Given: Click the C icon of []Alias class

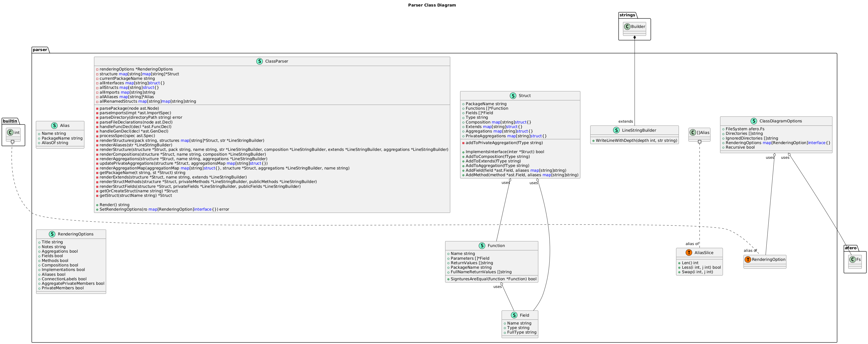Looking at the screenshot, I should [693, 133].
